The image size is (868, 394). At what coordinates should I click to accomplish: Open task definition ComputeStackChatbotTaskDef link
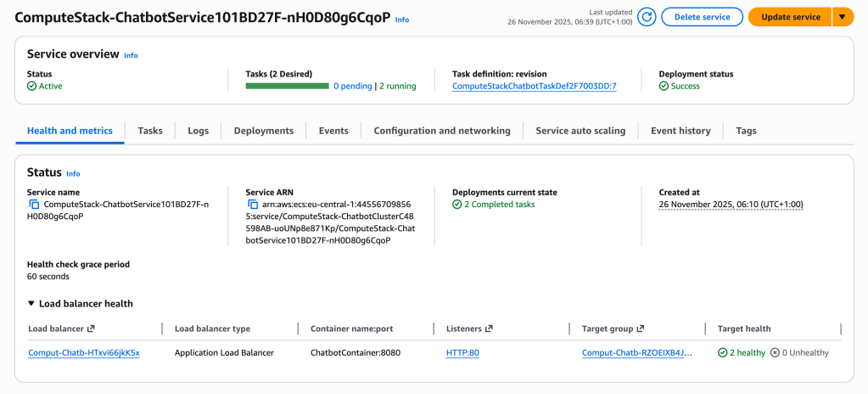[x=534, y=86]
